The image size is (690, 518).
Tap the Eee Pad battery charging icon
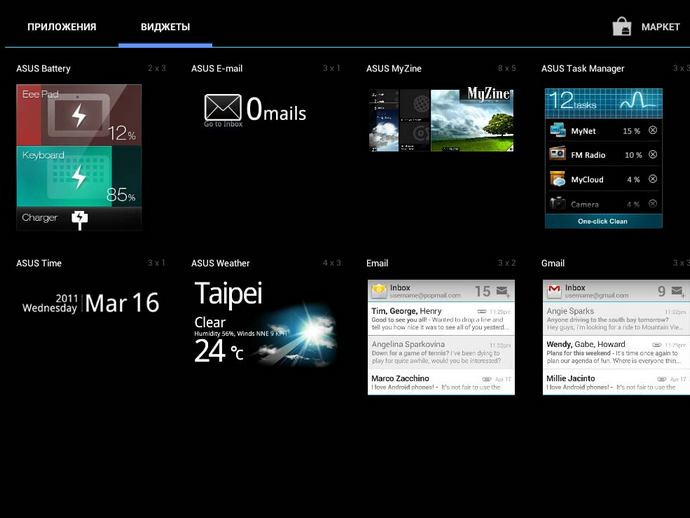click(x=79, y=116)
